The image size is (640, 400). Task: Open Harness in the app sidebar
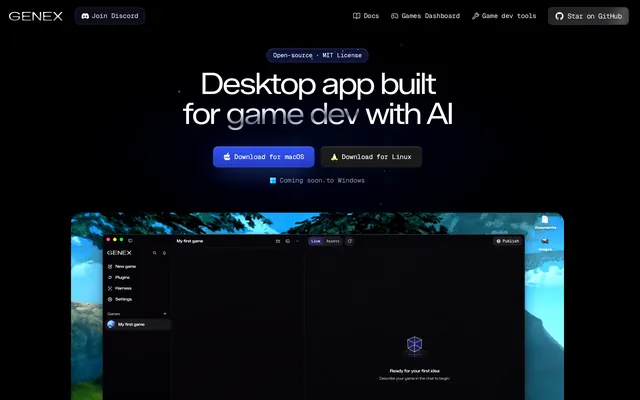[120, 288]
